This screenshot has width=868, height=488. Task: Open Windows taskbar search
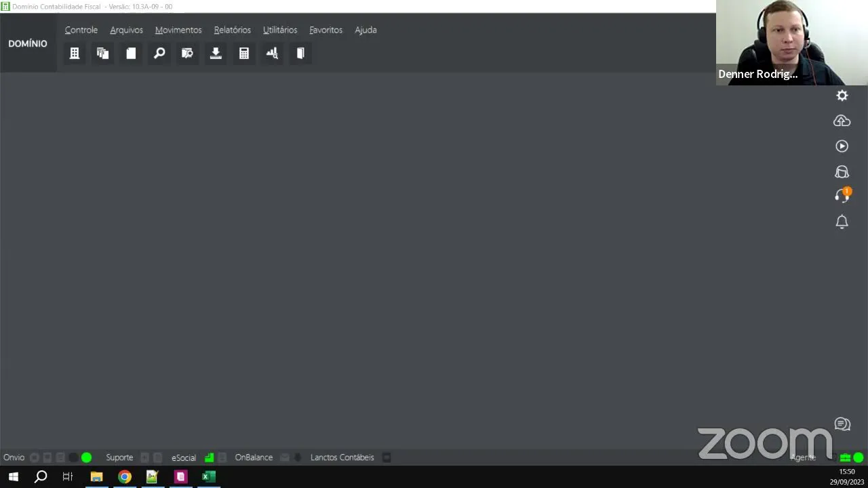[x=41, y=476]
